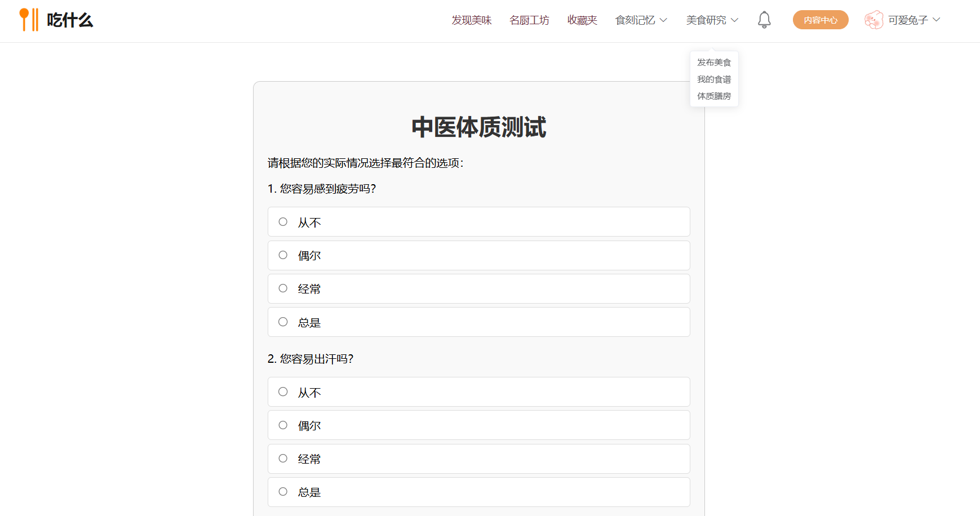Click the 食刻记忆 menu label
This screenshot has height=516, width=980.
coord(635,20)
